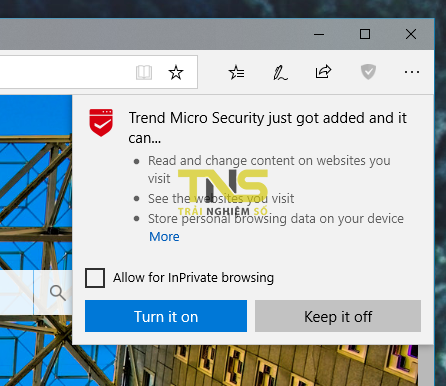The width and height of the screenshot is (446, 386).
Task: Click the search magnifier icon
Action: point(58,293)
